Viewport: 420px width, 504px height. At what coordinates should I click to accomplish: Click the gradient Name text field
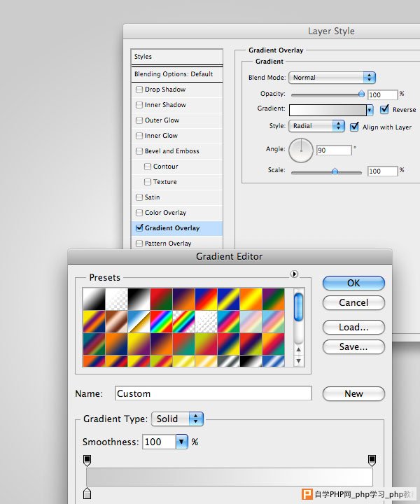point(213,393)
